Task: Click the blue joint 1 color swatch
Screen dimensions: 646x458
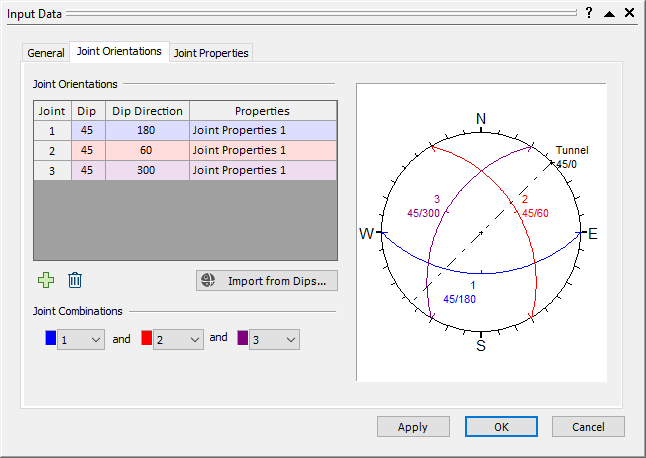Action: pyautogui.click(x=51, y=338)
